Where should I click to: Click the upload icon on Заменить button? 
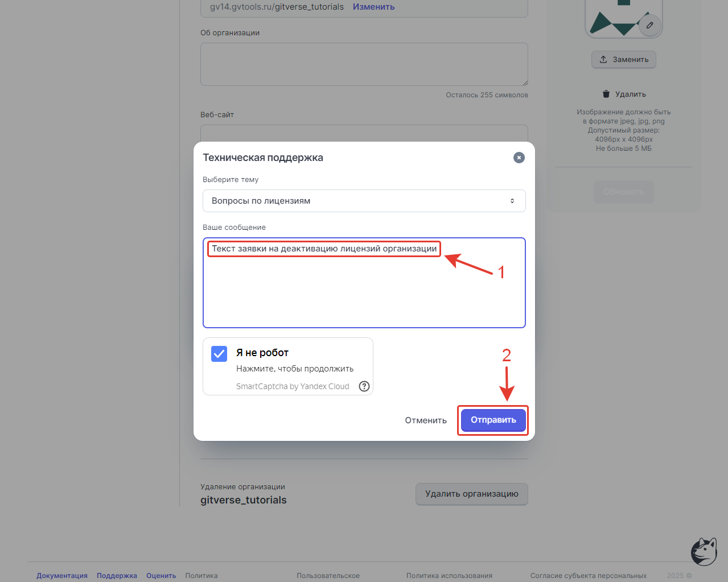pyautogui.click(x=603, y=59)
